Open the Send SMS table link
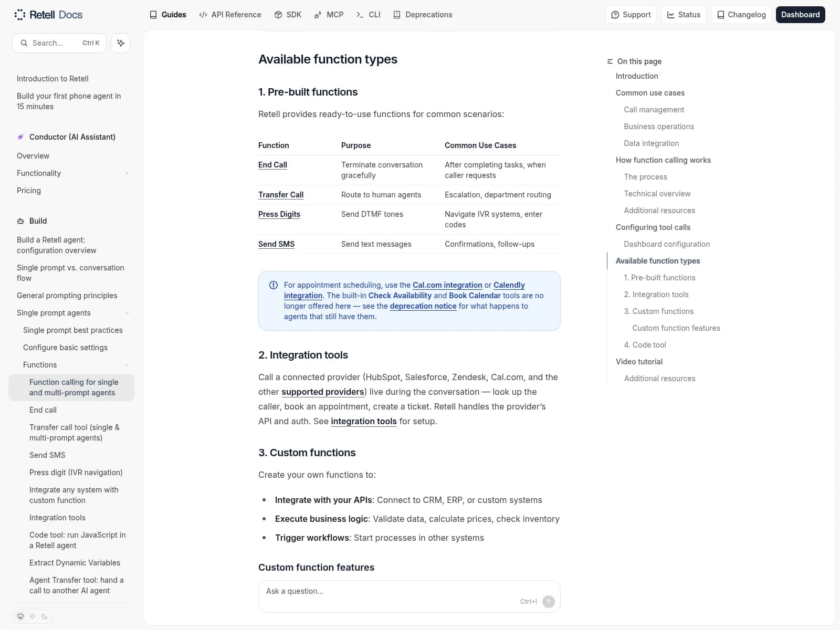 (x=276, y=244)
